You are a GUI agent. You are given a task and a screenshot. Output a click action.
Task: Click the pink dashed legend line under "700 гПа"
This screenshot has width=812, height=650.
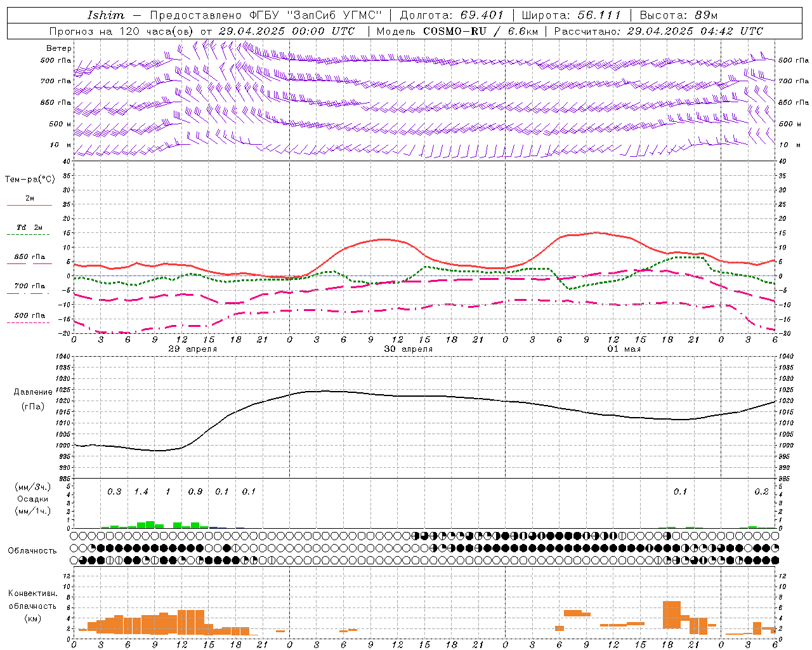point(29,294)
